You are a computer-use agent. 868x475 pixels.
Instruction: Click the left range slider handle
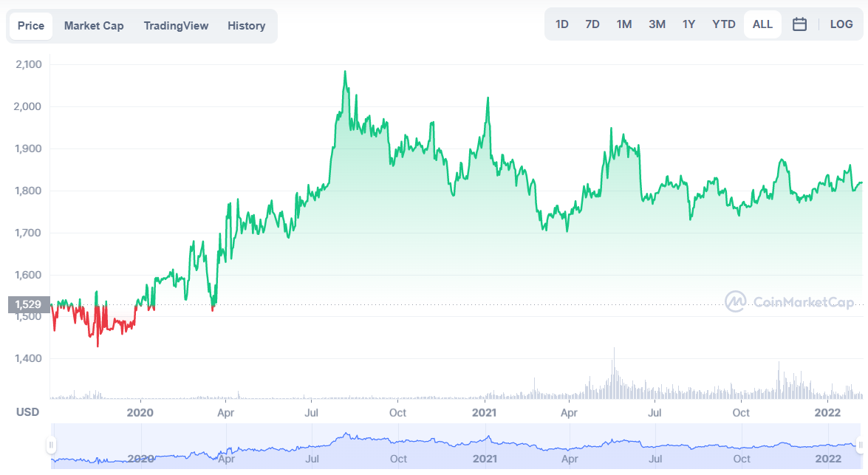click(51, 445)
